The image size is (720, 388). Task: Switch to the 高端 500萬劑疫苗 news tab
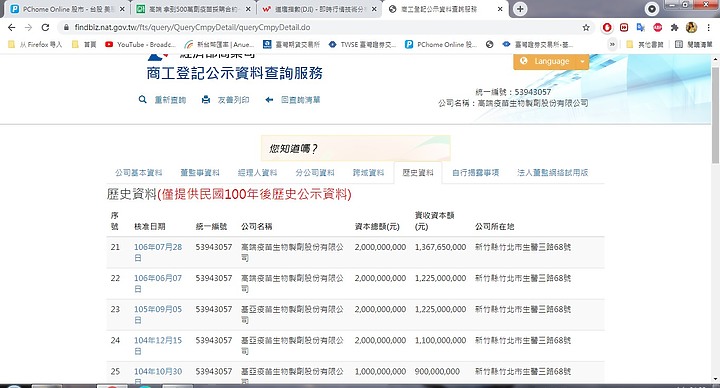point(193,9)
